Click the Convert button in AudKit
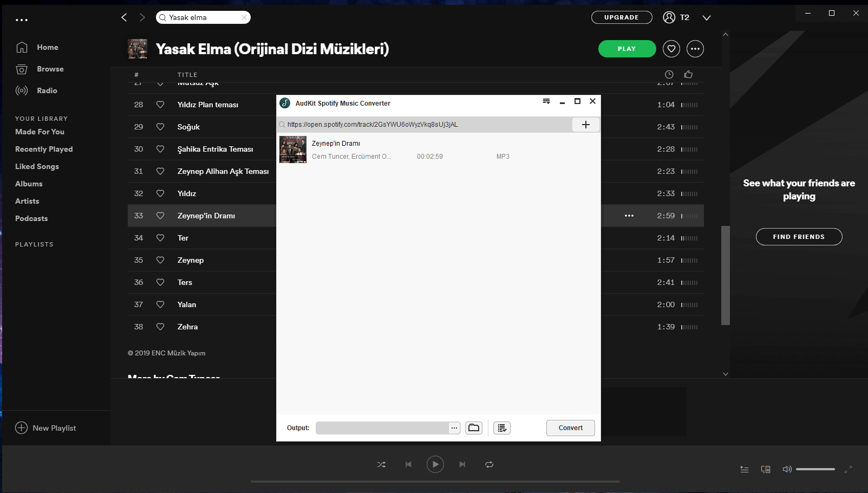The image size is (868, 493). tap(571, 428)
